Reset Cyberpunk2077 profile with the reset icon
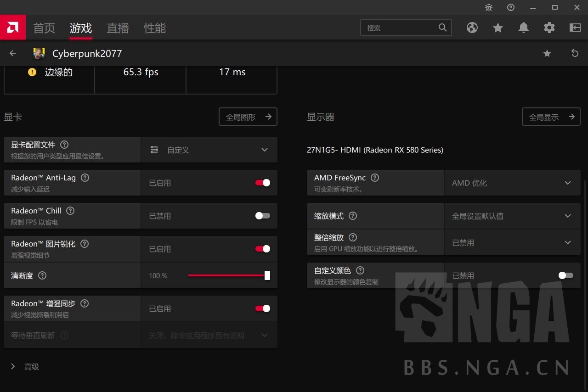 [575, 53]
